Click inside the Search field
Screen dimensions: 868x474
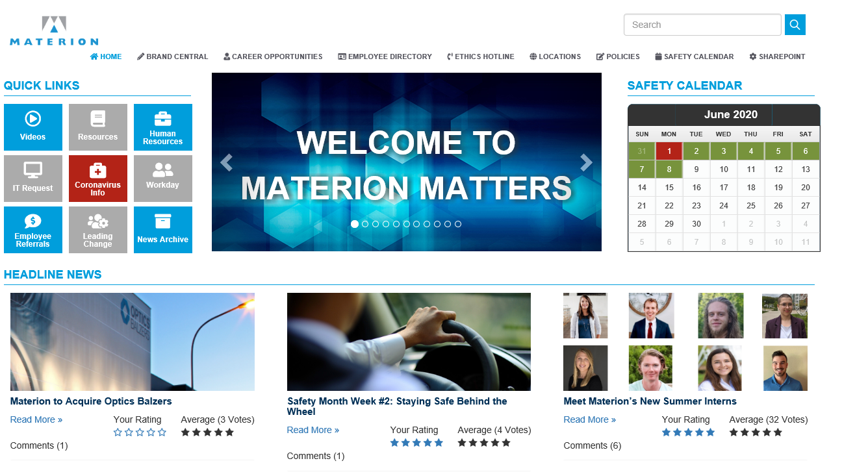(x=702, y=25)
